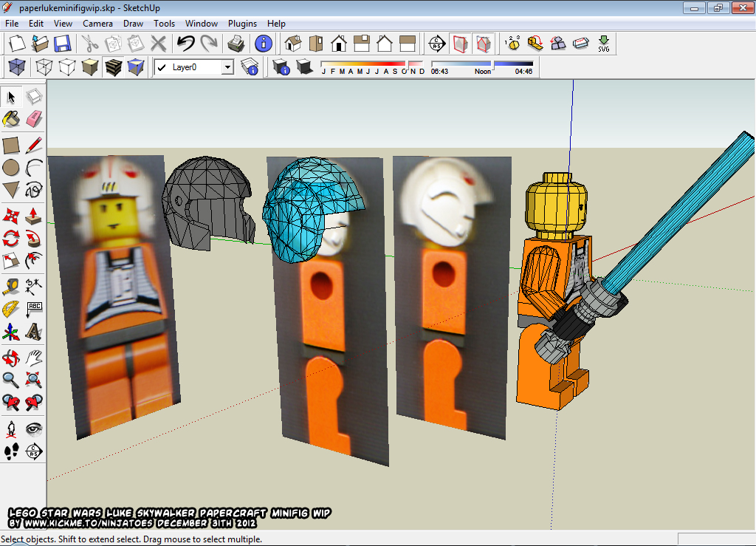This screenshot has width=756, height=546.
Task: Open the Draw menu
Action: click(133, 23)
